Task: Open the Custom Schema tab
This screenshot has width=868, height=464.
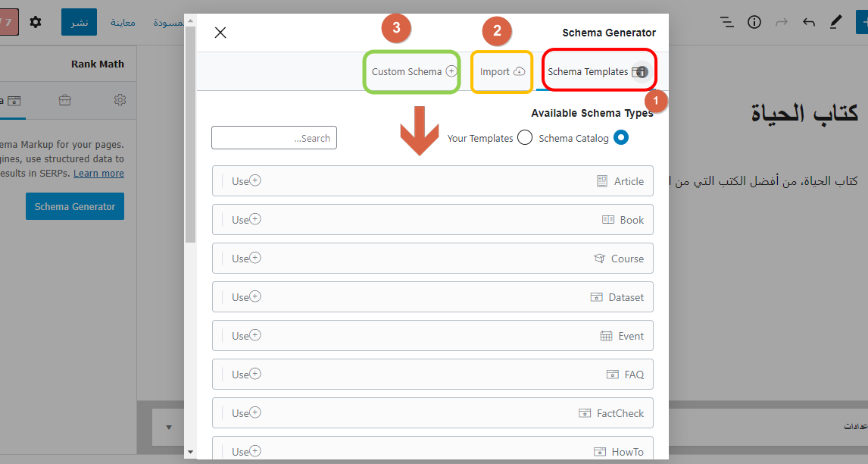Action: coord(413,72)
